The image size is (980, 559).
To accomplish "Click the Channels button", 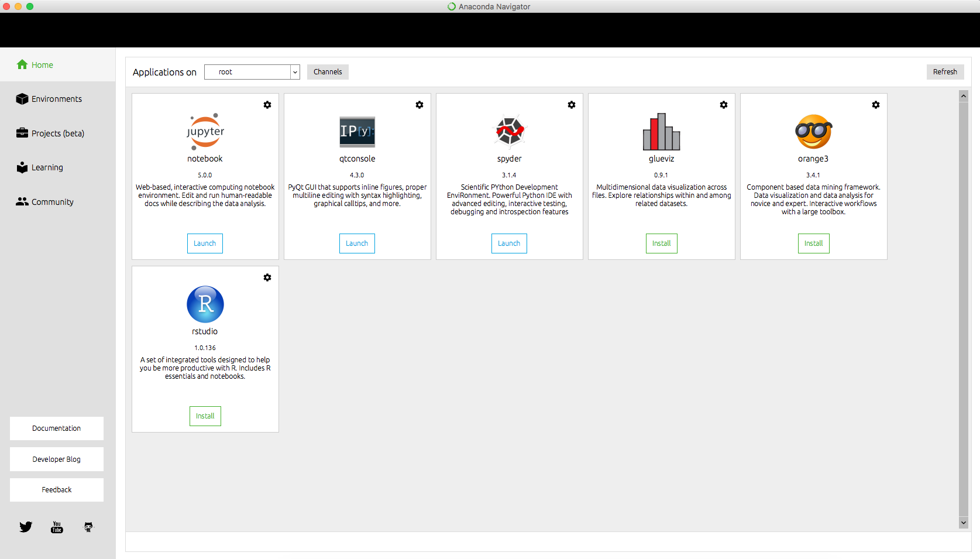I will pos(328,72).
